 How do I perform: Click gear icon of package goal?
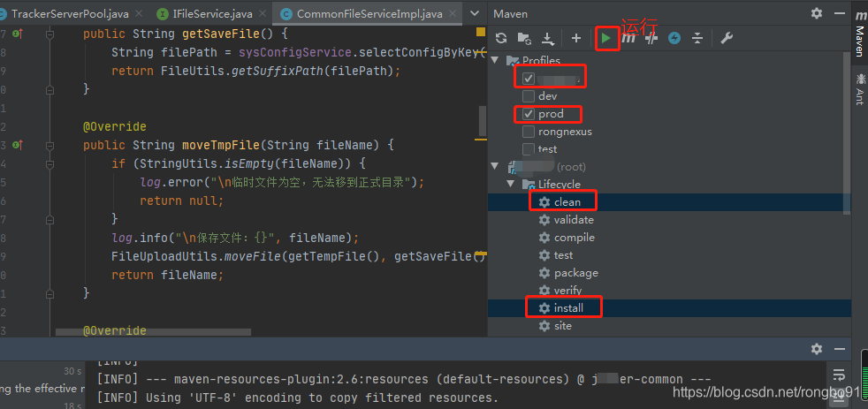[x=544, y=273]
